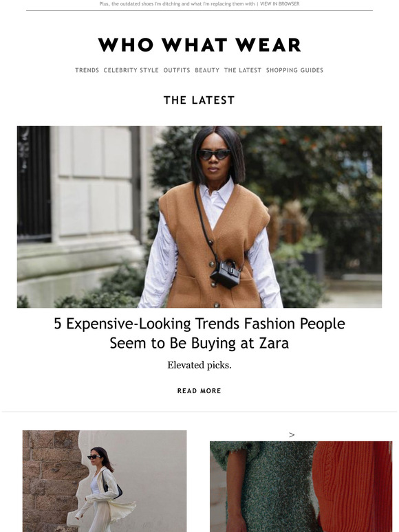The width and height of the screenshot is (399, 532).
Task: Click The Latest section heading
Action: (199, 100)
